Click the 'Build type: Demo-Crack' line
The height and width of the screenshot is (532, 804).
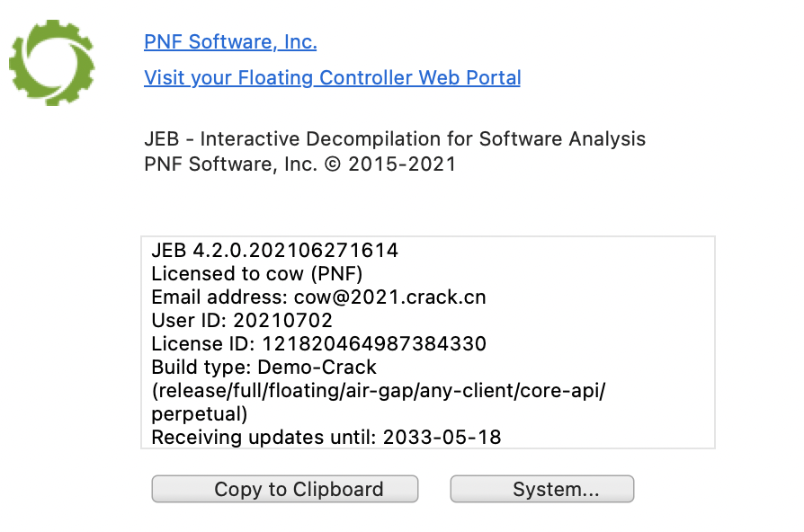(264, 368)
